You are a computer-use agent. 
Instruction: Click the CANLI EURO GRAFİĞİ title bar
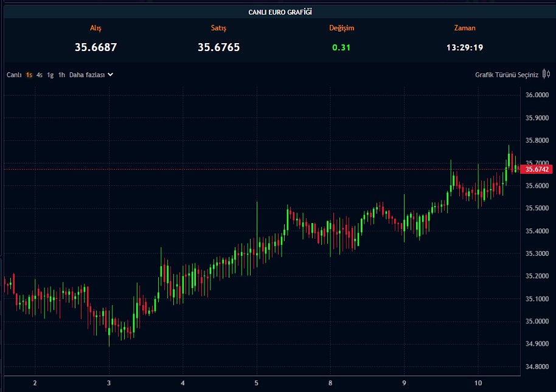278,10
